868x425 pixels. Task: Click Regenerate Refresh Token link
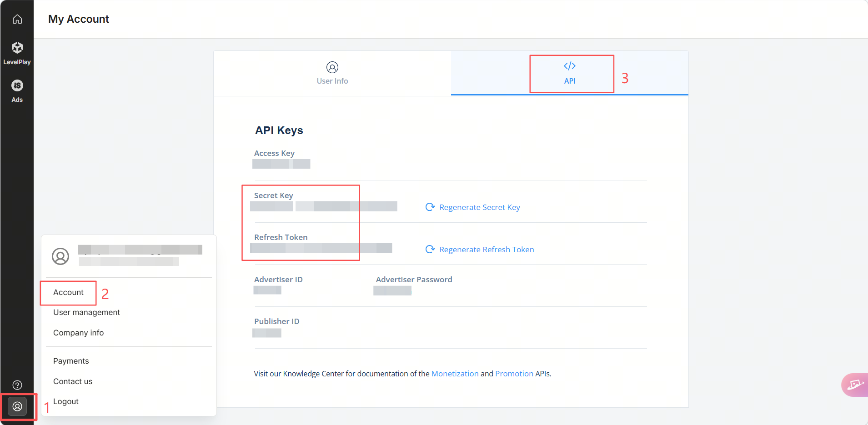point(487,250)
